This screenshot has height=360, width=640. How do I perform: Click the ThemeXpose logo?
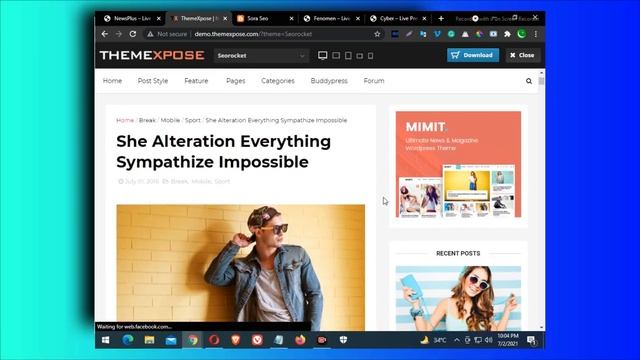tap(152, 55)
